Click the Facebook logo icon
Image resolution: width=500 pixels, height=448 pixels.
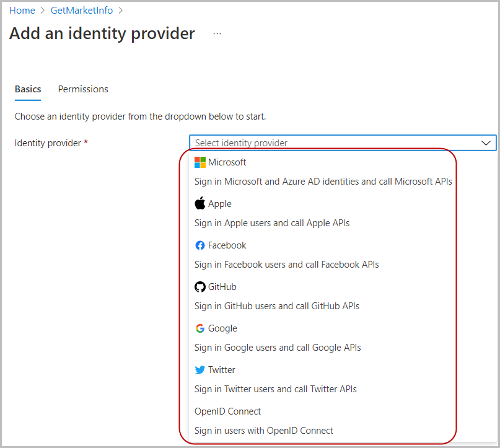click(x=200, y=245)
